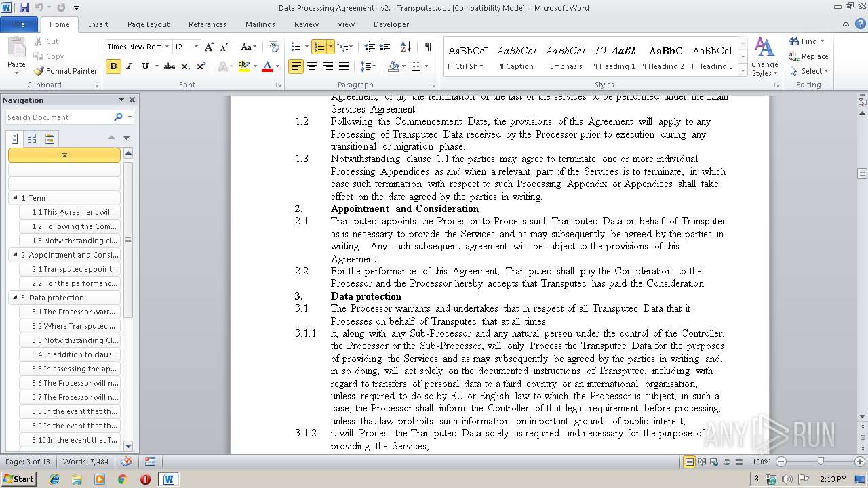Open the font name dropdown
The width and height of the screenshot is (868, 488).
point(167,47)
